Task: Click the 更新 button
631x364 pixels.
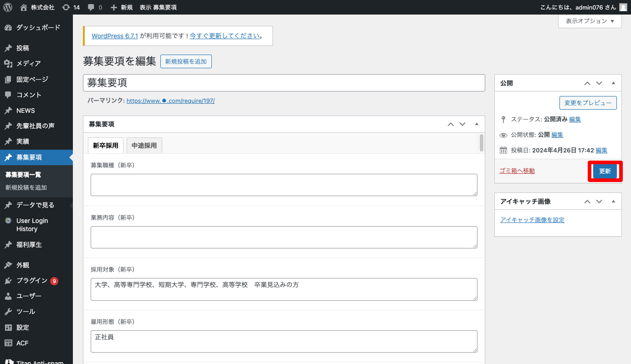Action: pyautogui.click(x=605, y=172)
